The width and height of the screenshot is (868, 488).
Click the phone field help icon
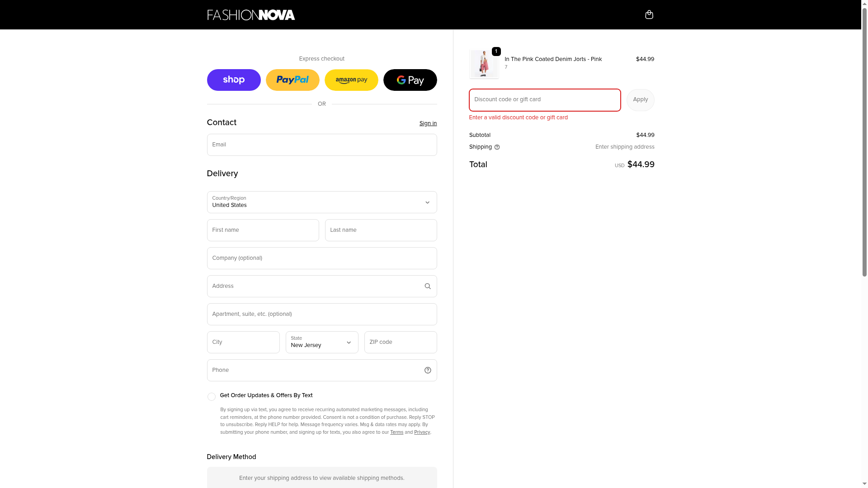pos(428,371)
